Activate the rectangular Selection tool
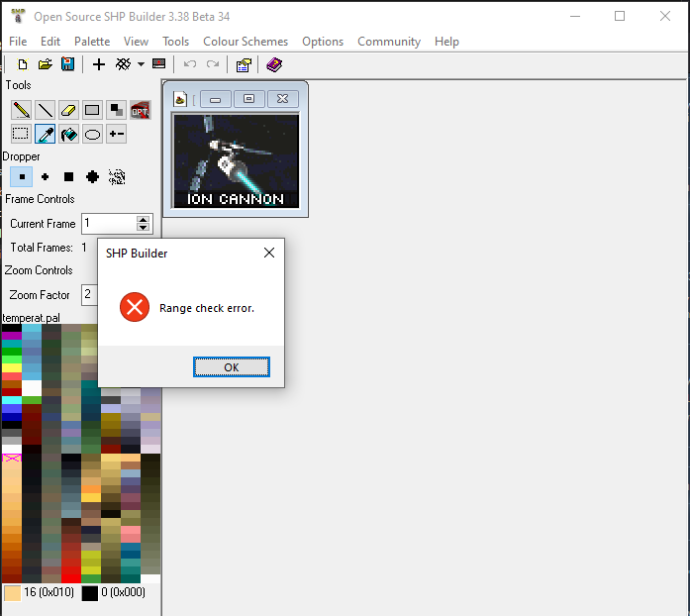Screen dimensions: 690x616 click(21, 134)
